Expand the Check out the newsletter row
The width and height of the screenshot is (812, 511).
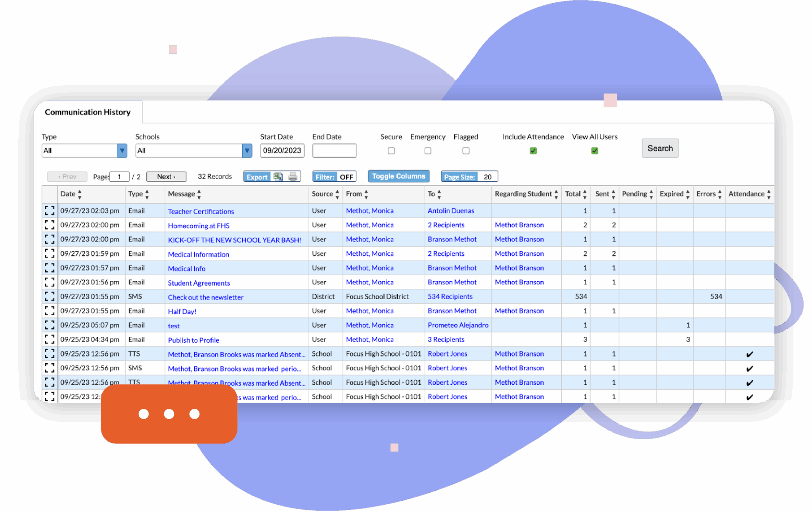click(x=50, y=296)
